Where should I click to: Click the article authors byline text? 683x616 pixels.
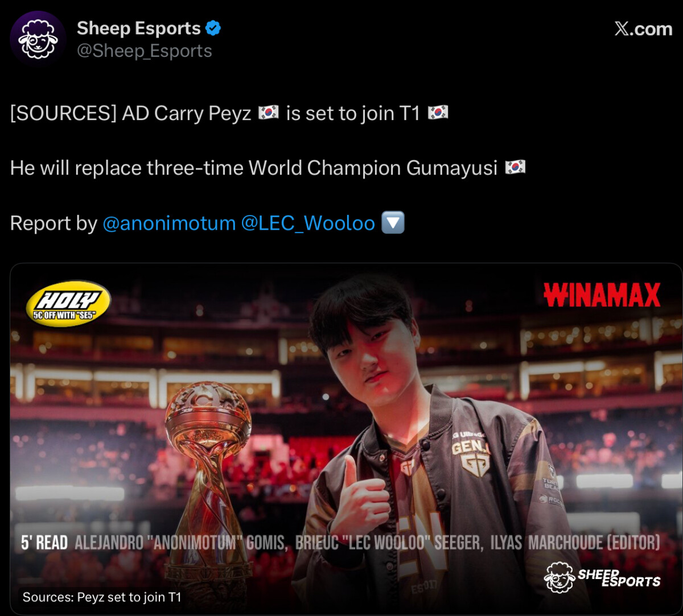tap(367, 543)
